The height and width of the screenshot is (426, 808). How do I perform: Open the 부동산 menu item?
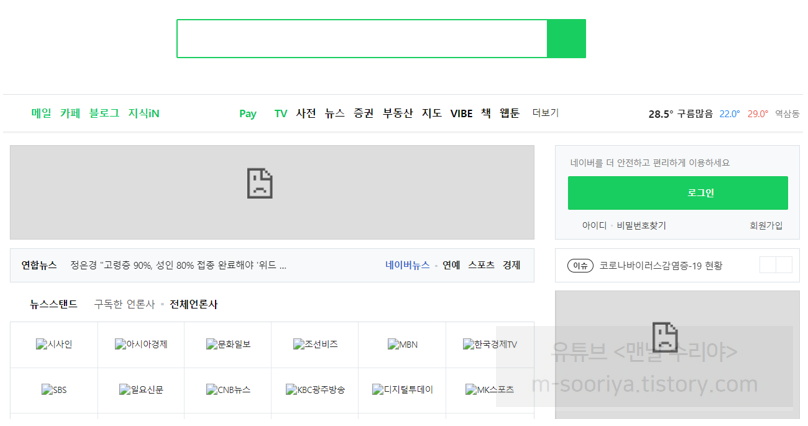click(398, 113)
